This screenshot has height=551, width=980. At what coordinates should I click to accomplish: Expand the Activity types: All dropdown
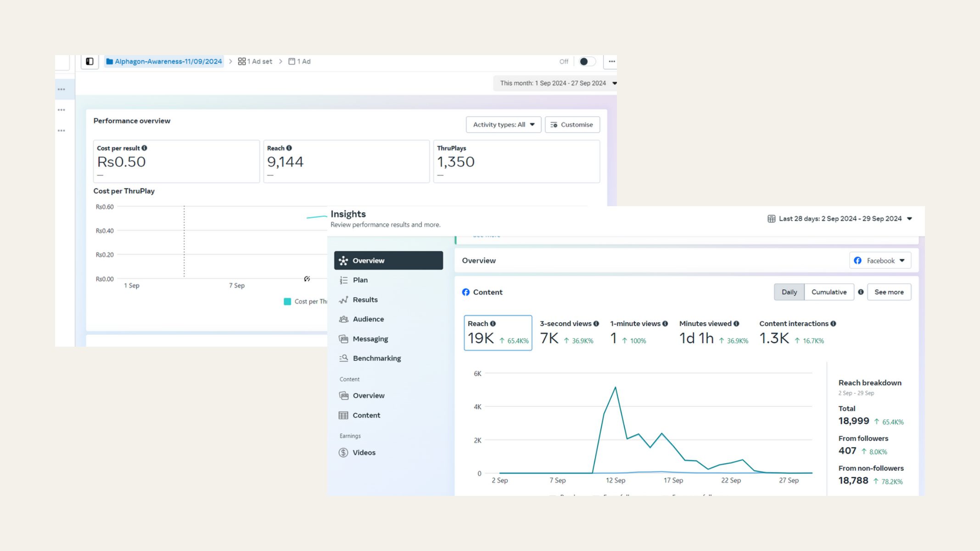point(504,125)
